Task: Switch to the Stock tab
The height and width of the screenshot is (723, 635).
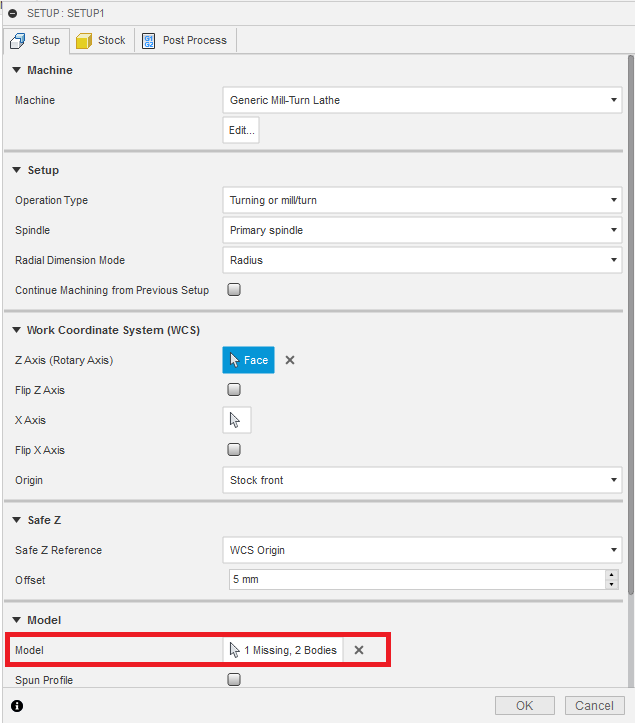Action: pyautogui.click(x=101, y=40)
